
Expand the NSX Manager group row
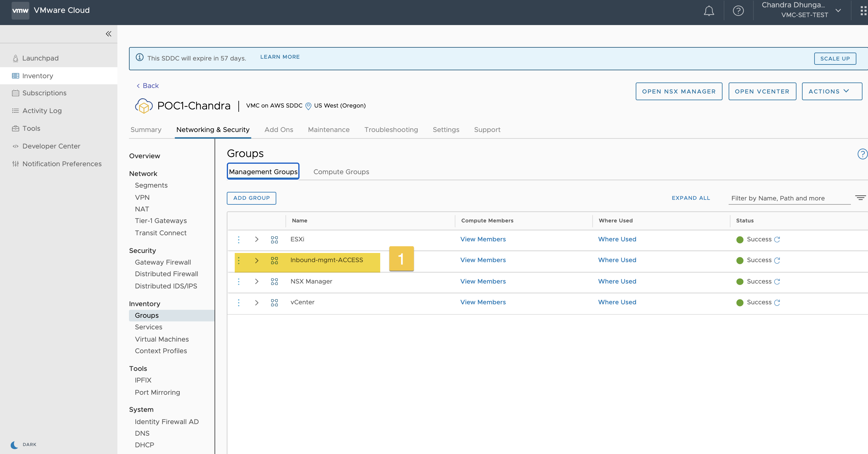[x=256, y=282]
